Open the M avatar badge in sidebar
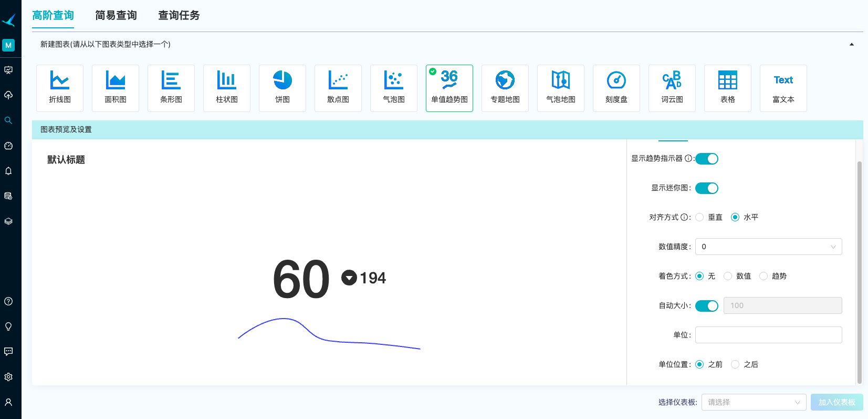 pyautogui.click(x=8, y=45)
